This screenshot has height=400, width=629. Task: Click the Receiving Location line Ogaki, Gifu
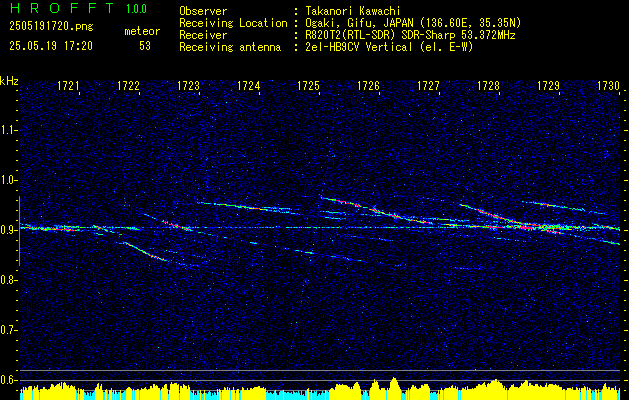pos(413,23)
